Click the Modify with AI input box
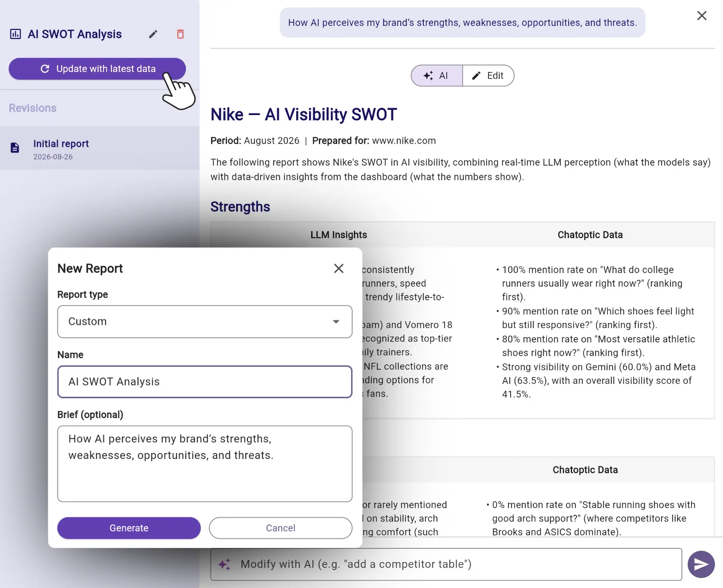 pyautogui.click(x=446, y=564)
